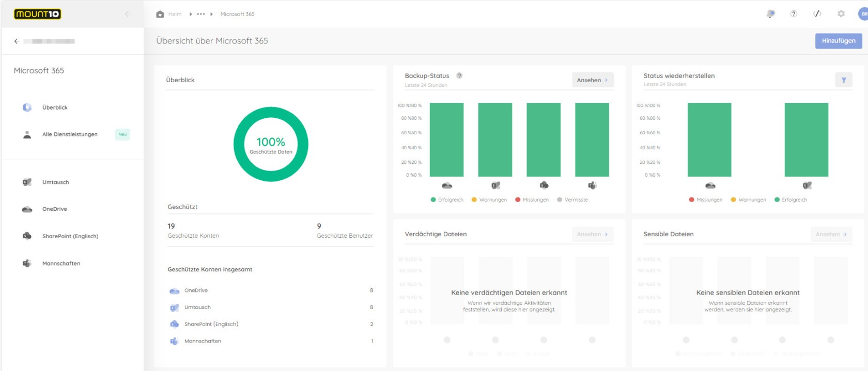This screenshot has width=868, height=371.
Task: Click the Teams icon under Backup-Status chart
Action: [x=592, y=185]
